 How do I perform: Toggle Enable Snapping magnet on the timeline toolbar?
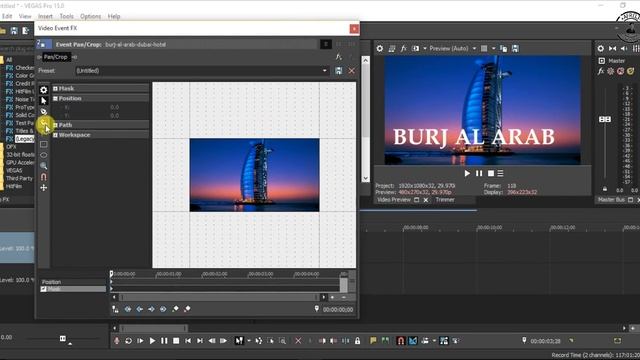pos(401,341)
